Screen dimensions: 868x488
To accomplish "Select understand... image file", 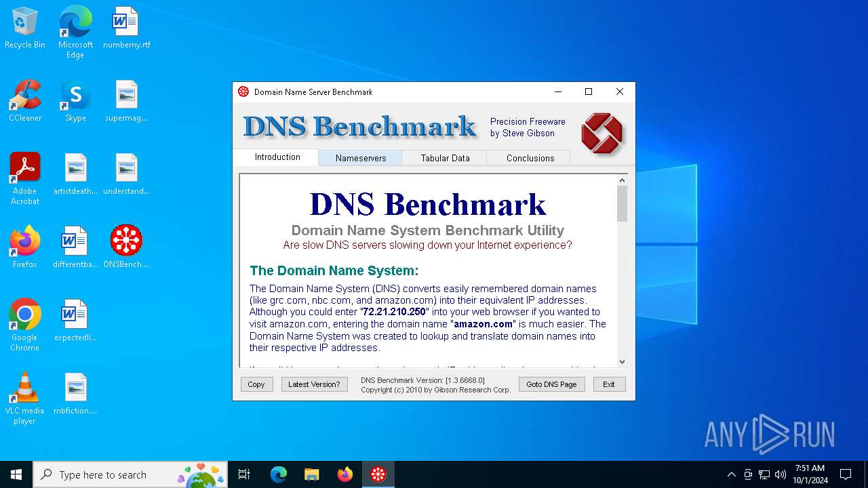I will tap(127, 175).
